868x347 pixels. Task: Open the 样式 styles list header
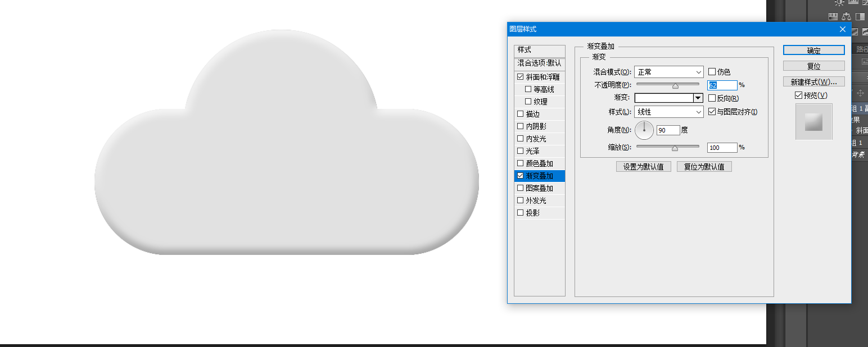(540, 50)
